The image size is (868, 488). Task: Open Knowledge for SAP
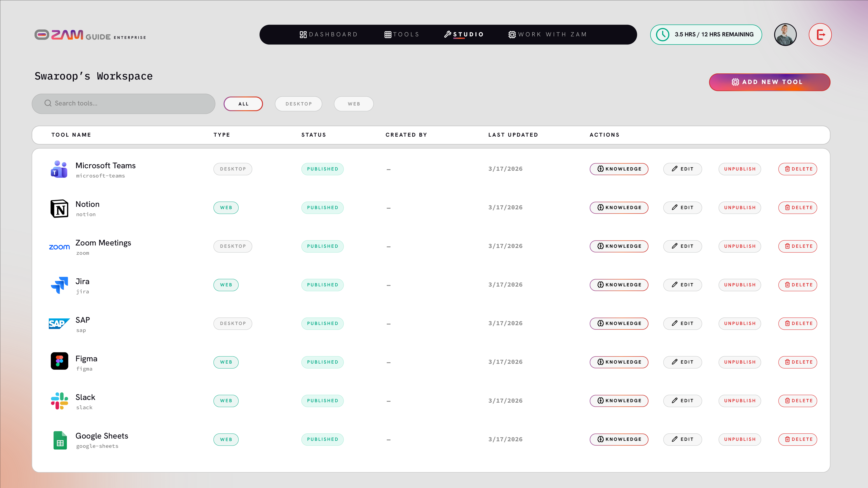(619, 323)
